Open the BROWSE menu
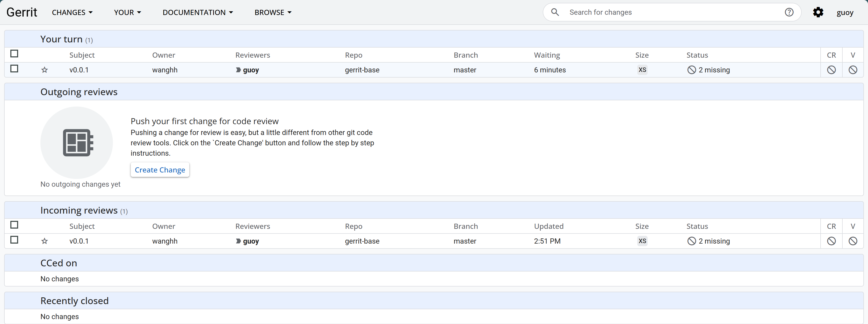 [273, 12]
